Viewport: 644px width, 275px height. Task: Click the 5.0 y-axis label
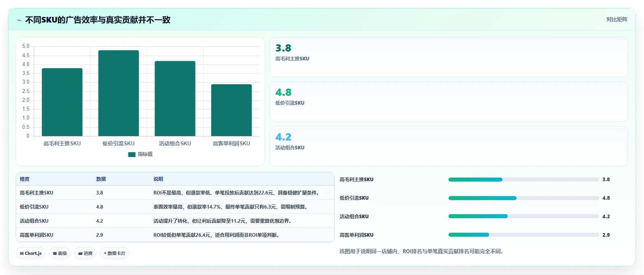pyautogui.click(x=26, y=46)
